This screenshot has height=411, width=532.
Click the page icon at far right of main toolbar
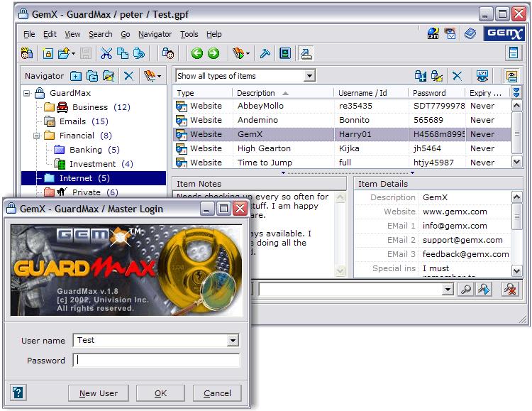[x=514, y=53]
